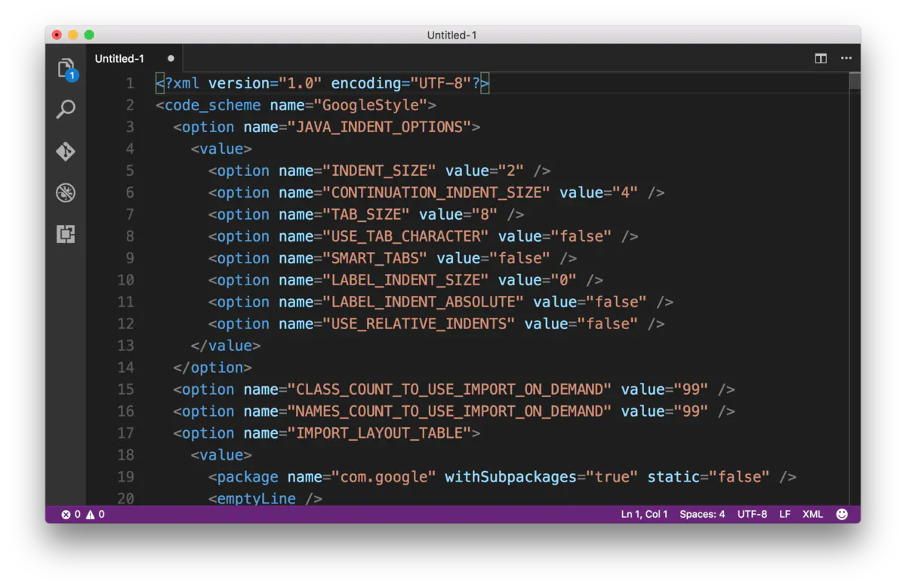Screen dimensions: 906x588
Task: Click the feedback smiley icon
Action: click(842, 514)
